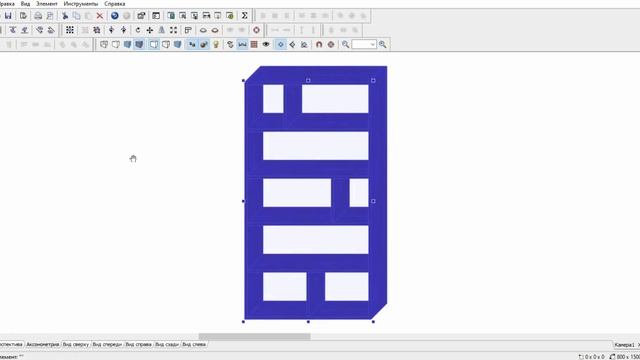
Task: Click the properties window icon left of Sigma group
Action: 156,16
